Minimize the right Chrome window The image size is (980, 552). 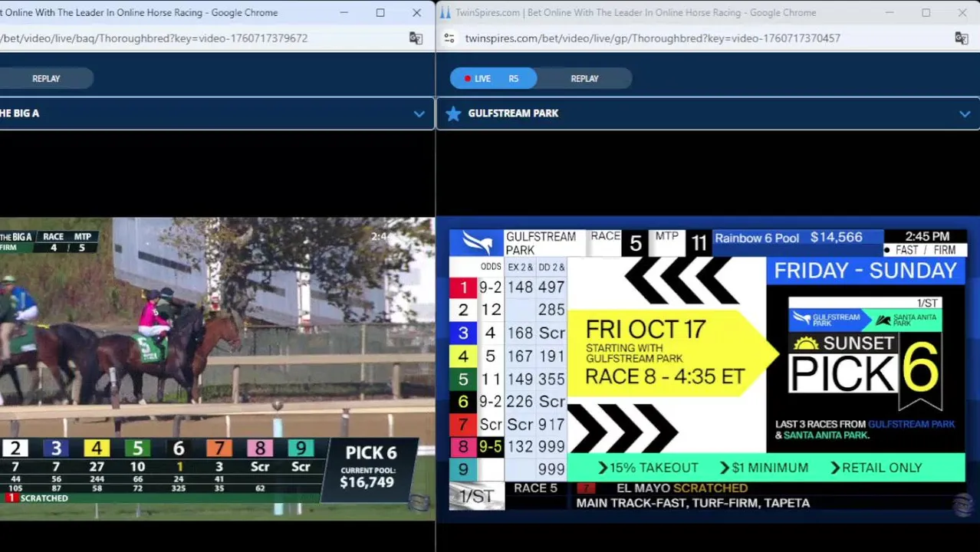pos(889,12)
